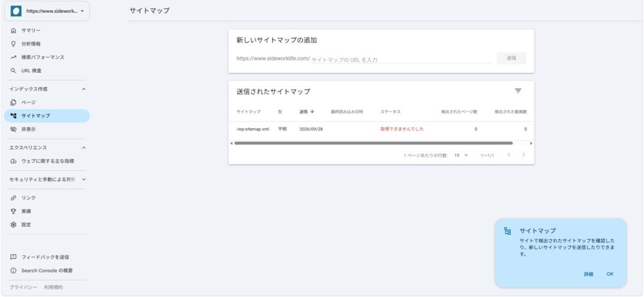Click the 不明 type cell

coord(282,129)
